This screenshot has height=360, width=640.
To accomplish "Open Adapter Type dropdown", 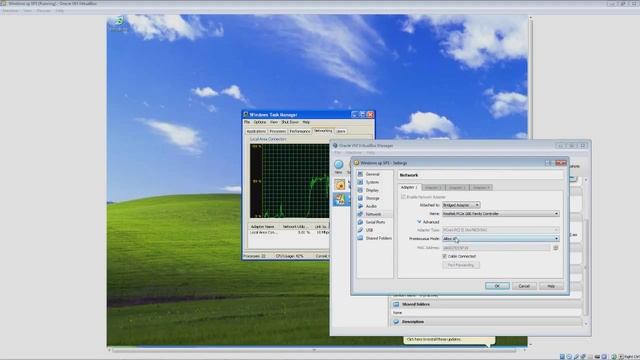I will point(501,230).
